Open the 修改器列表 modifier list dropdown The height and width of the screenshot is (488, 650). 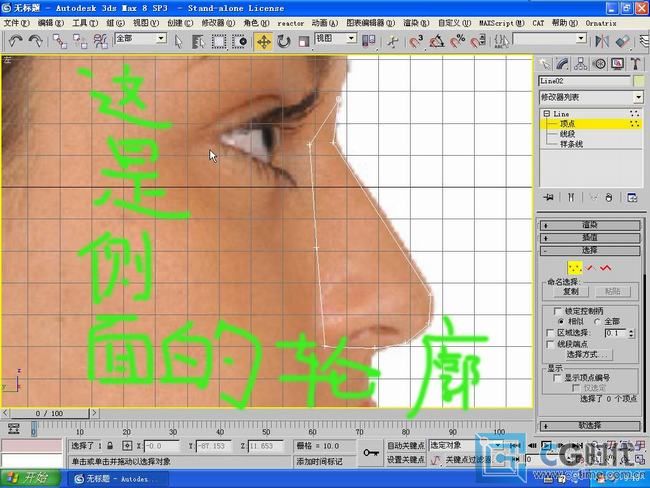[x=591, y=97]
